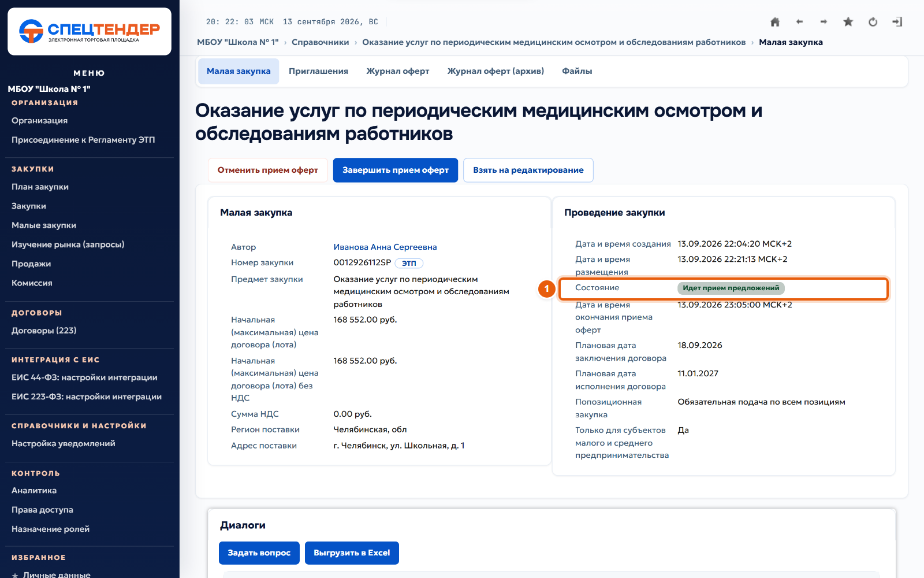Click offer deadline 13.09.2026 23:05:00 МСК+2
The image size is (924, 578).
(735, 305)
